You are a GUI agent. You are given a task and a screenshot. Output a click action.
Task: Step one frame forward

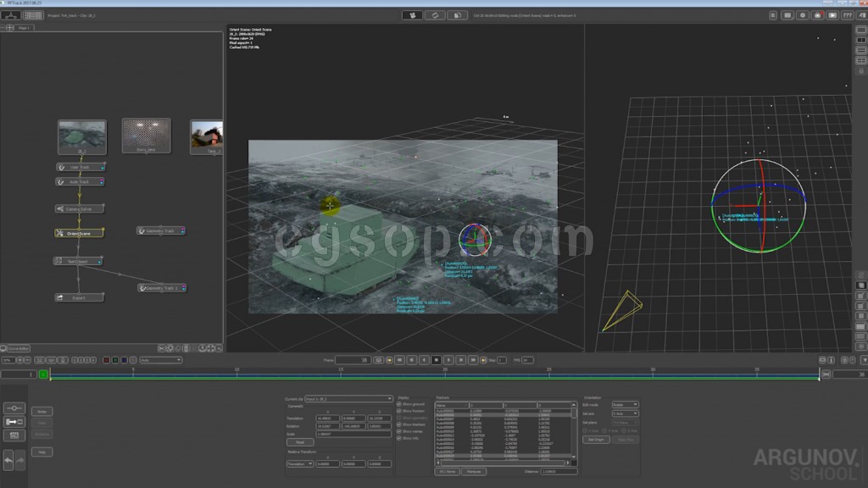[x=460, y=360]
